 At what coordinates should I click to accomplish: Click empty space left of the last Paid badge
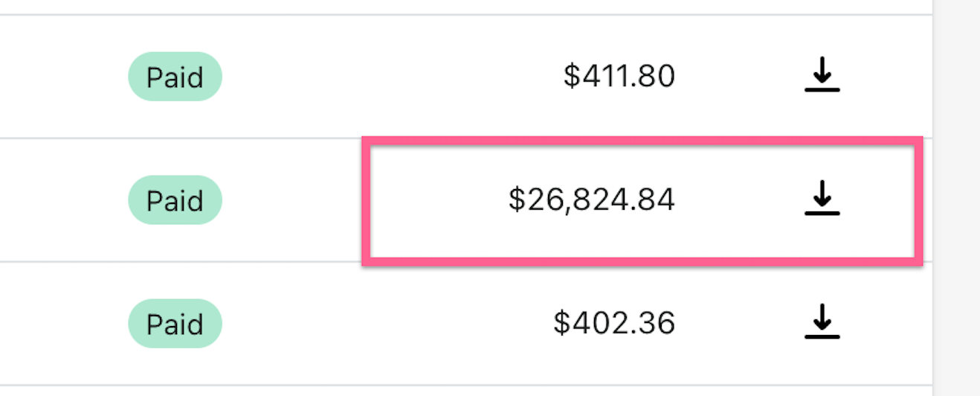(63, 323)
